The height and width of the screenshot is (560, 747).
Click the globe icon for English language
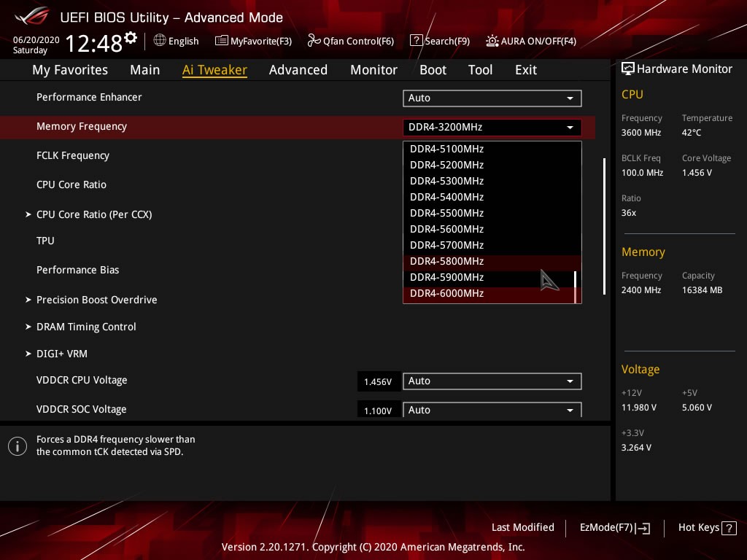(x=160, y=41)
